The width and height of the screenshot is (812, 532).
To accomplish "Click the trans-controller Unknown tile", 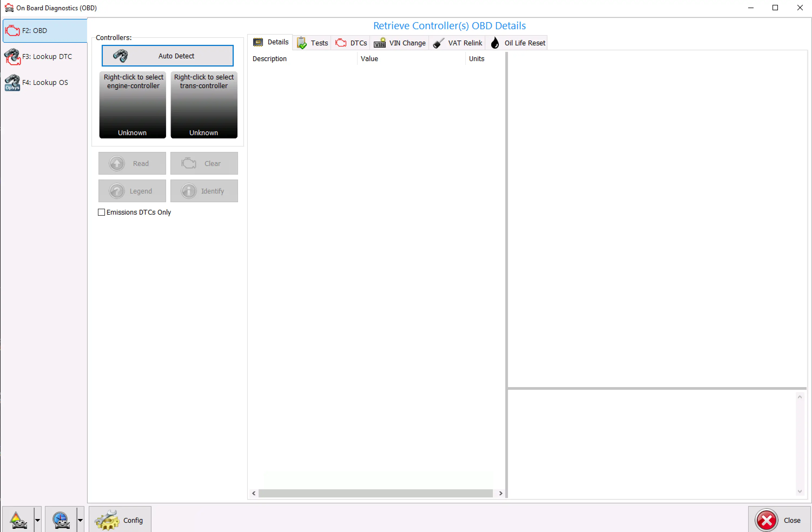I will tap(204, 105).
